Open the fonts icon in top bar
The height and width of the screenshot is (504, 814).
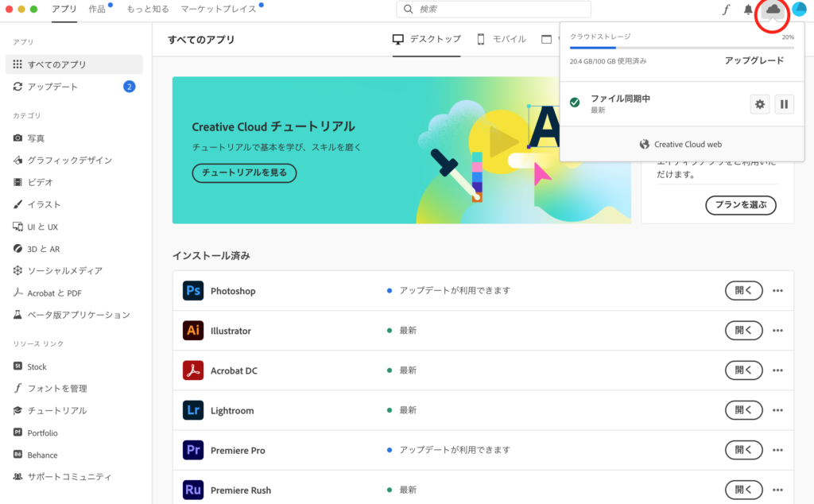pos(725,10)
